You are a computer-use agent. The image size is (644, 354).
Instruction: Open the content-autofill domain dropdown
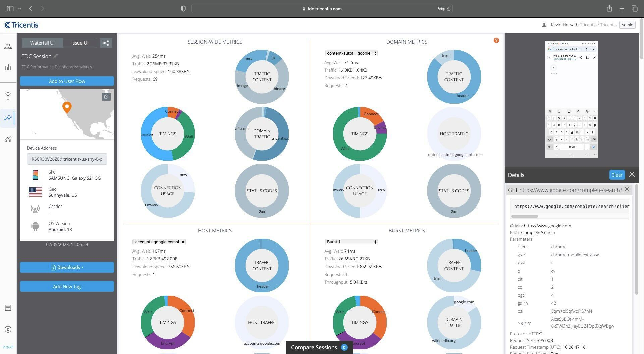351,53
